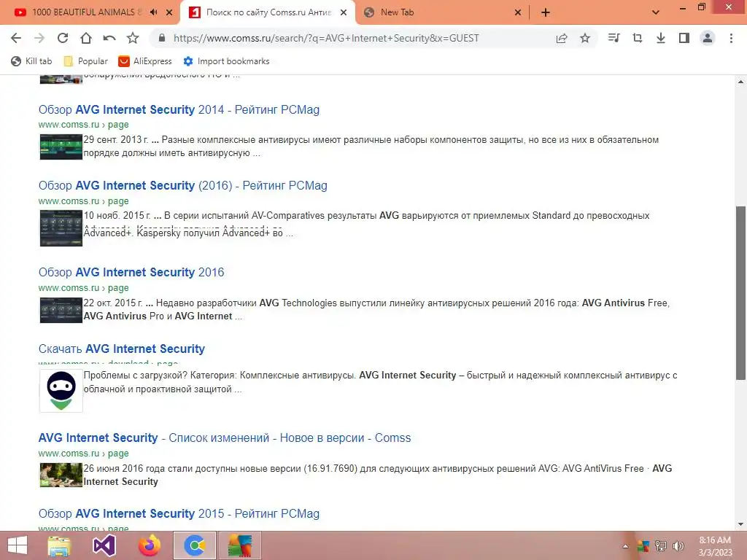747x560 pixels.
Task: Open Firefox from the taskbar
Action: tap(149, 545)
